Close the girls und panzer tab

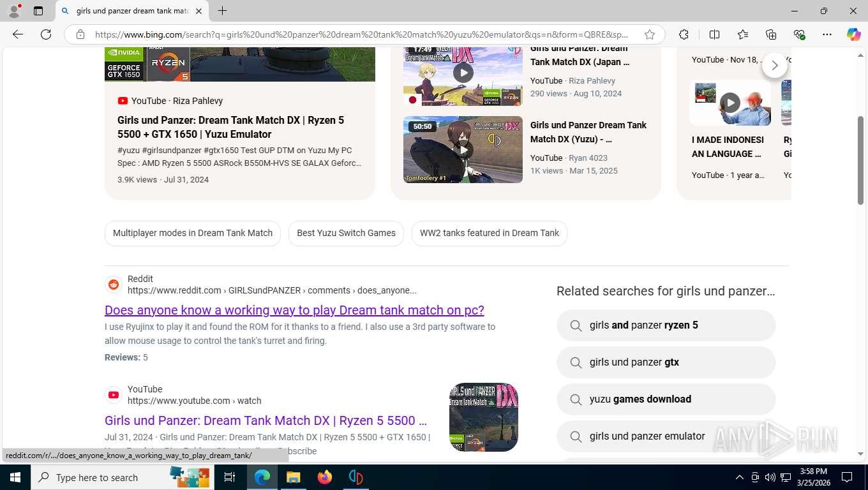point(198,11)
